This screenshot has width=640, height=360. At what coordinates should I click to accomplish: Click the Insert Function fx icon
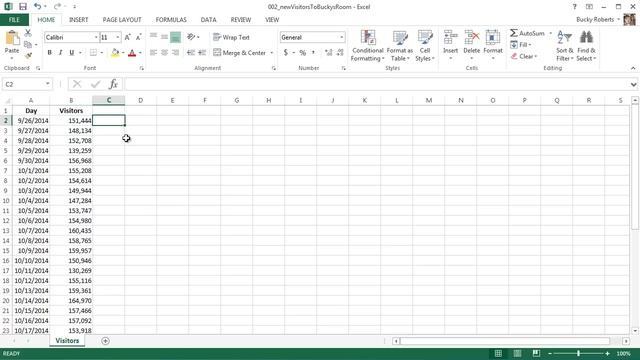point(113,84)
